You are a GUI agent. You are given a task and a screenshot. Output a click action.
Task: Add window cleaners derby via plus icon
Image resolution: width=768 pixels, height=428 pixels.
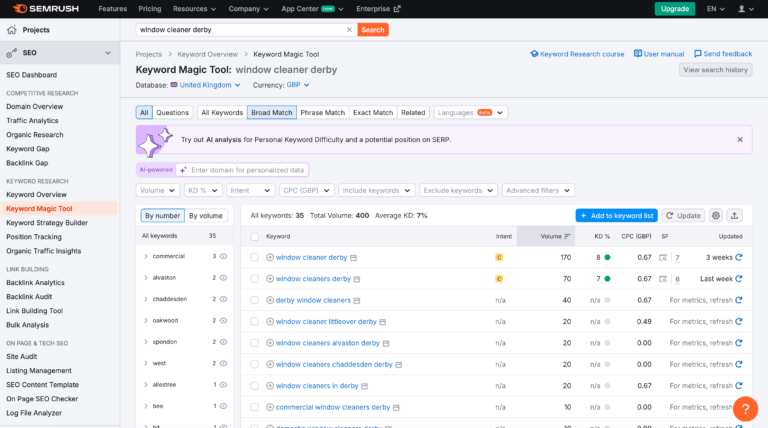[x=270, y=279]
